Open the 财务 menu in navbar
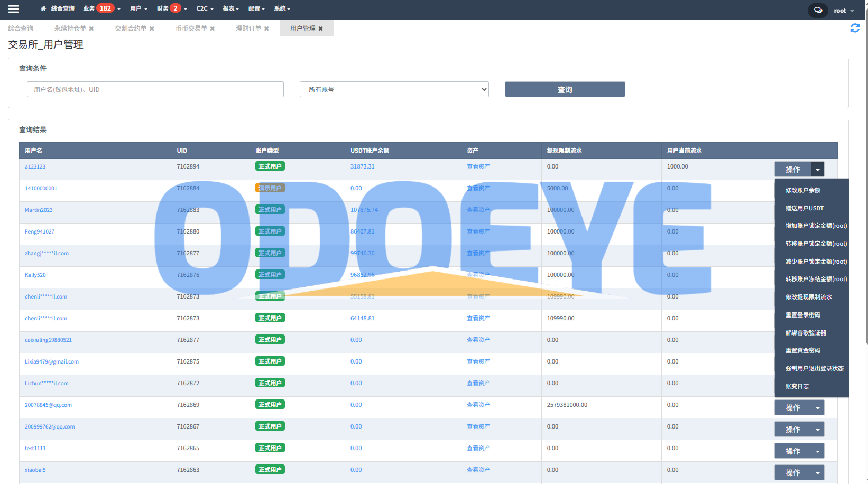 (172, 8)
